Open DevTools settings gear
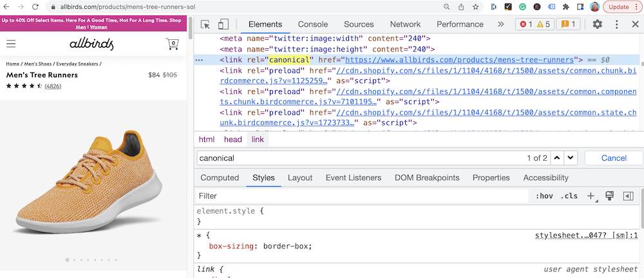Viewport: 644px width, 278px height. 597,24
